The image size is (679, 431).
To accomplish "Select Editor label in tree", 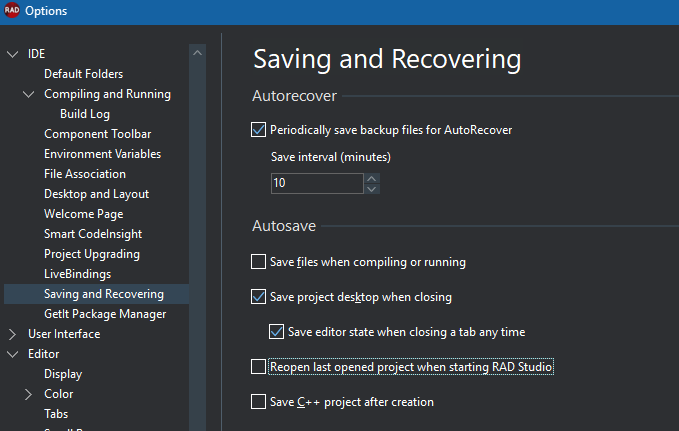I will (44, 354).
